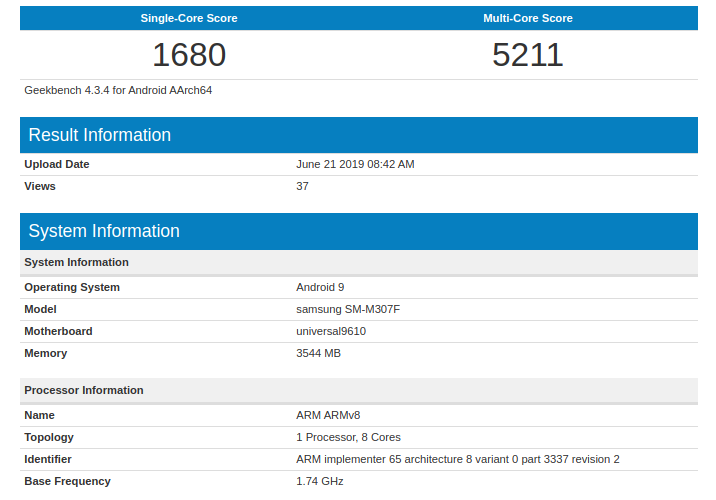The image size is (716, 500).
Task: Select the Android 9 value
Action: [x=320, y=287]
